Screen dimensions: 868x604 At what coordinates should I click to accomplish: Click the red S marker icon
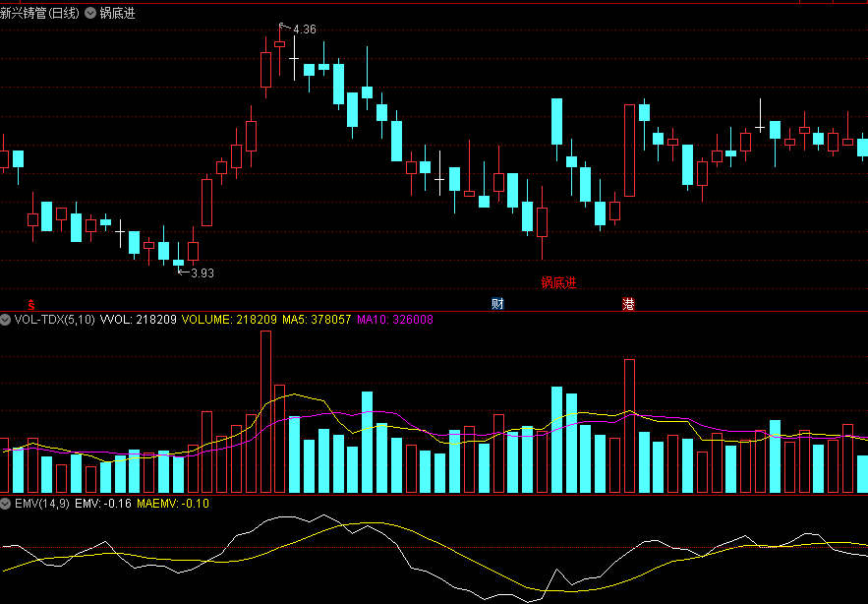31,304
